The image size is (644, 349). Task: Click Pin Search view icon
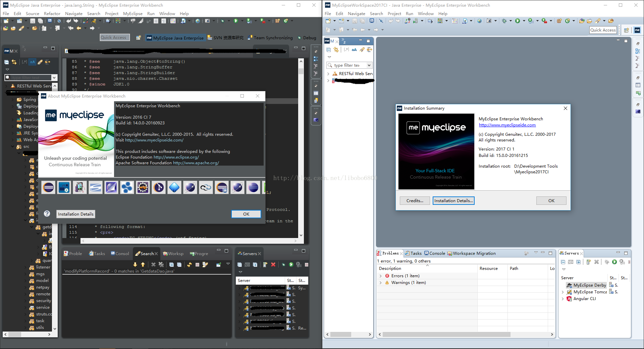(x=218, y=265)
